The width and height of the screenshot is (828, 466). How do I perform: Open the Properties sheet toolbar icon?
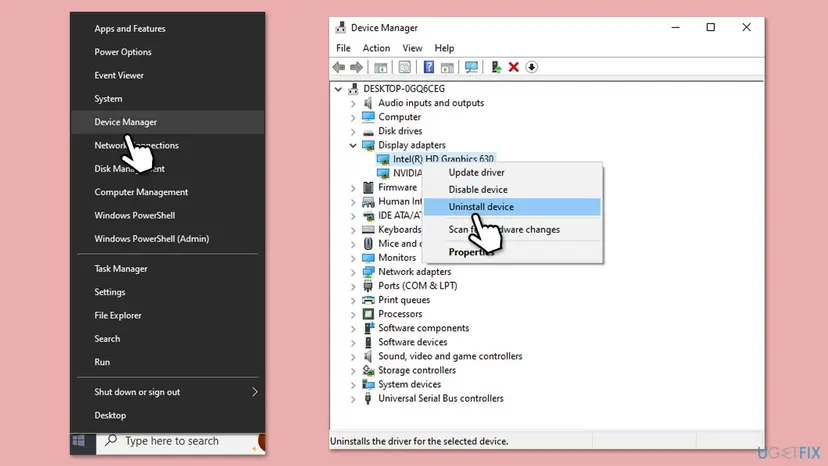click(x=404, y=67)
